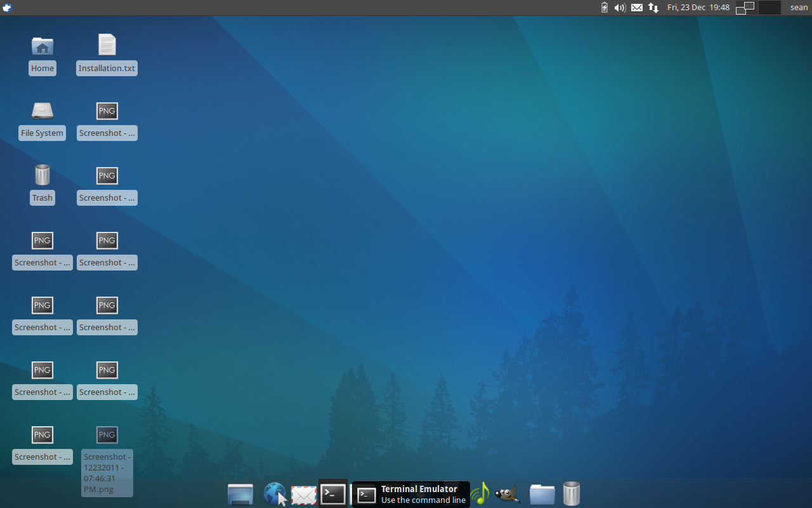Open the file manager folder icon in dock
The height and width of the screenshot is (508, 812).
point(541,493)
